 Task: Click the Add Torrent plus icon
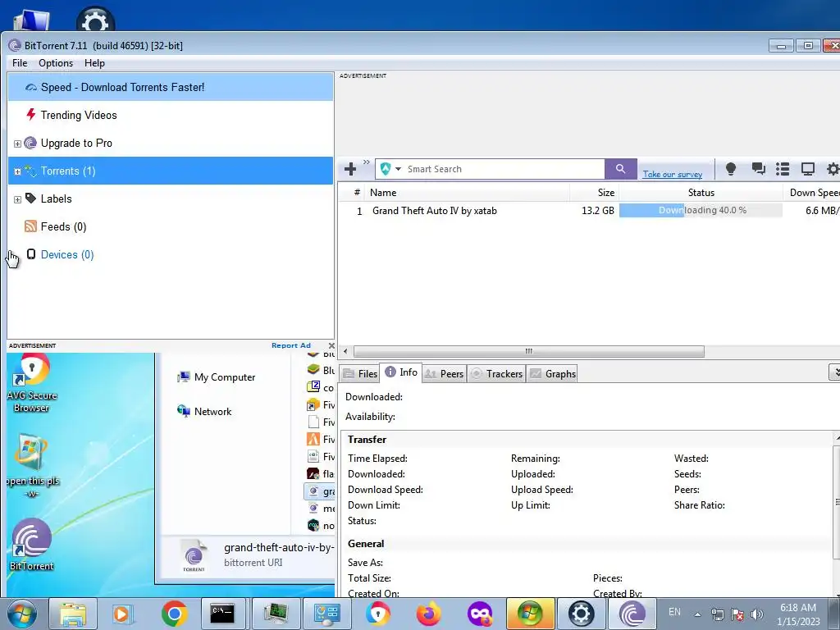pyautogui.click(x=350, y=169)
